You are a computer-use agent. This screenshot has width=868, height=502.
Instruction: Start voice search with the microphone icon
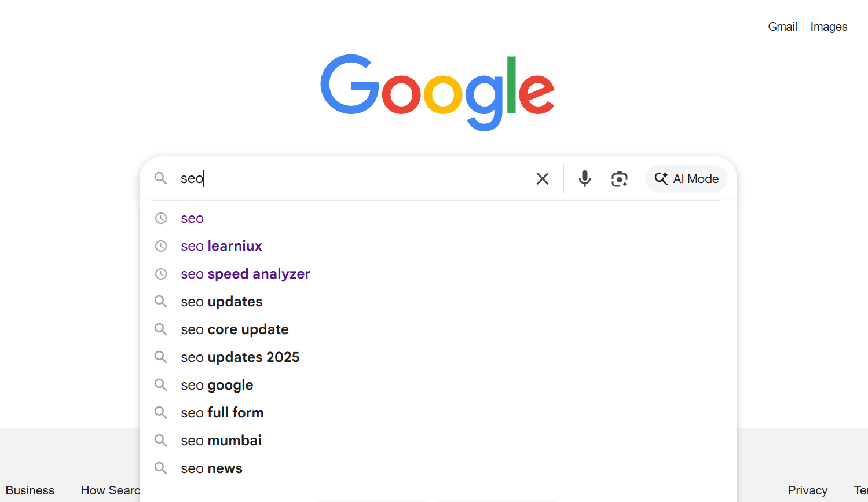pyautogui.click(x=585, y=179)
